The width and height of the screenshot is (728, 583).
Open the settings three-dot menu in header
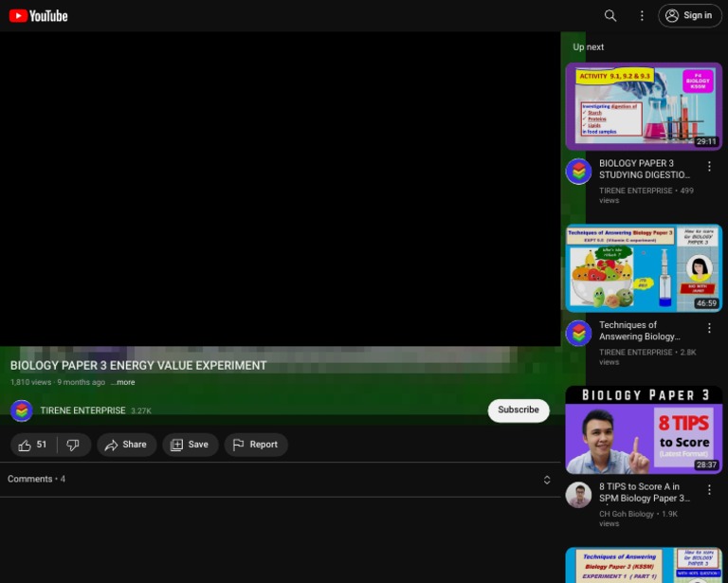click(x=642, y=15)
